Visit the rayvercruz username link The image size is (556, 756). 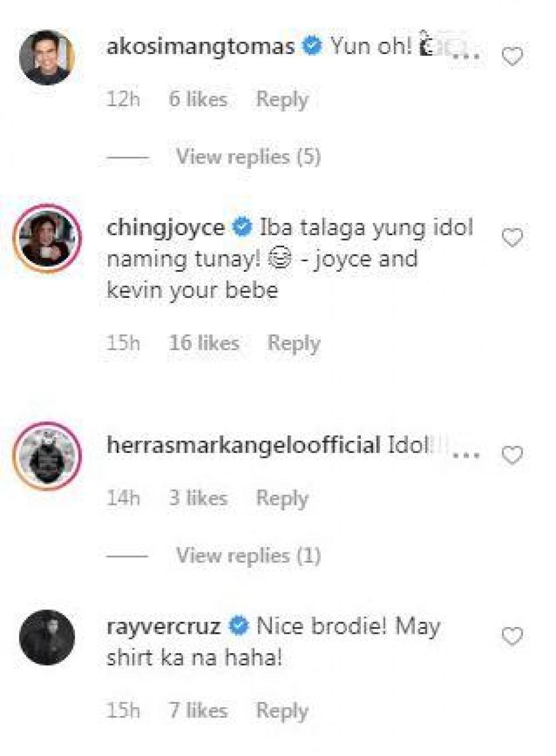pos(163,626)
